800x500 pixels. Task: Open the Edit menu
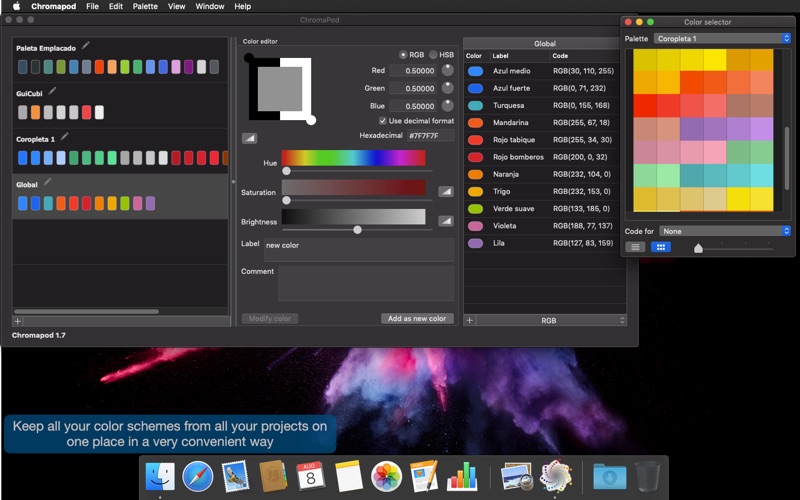[x=116, y=6]
